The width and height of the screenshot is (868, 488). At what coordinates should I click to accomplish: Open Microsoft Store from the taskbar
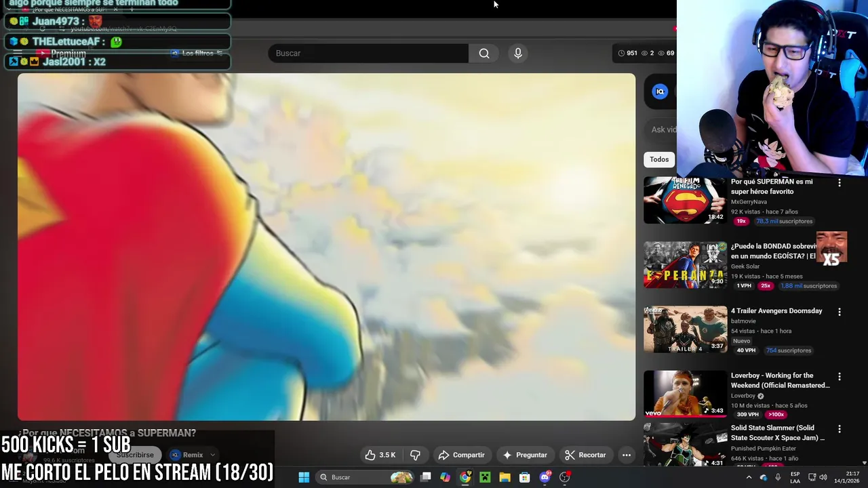524,477
